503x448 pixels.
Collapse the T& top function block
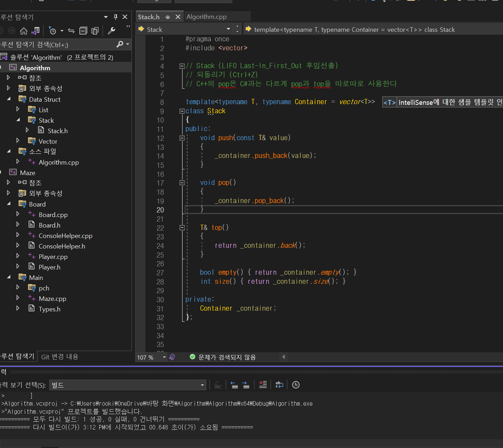pyautogui.click(x=182, y=227)
